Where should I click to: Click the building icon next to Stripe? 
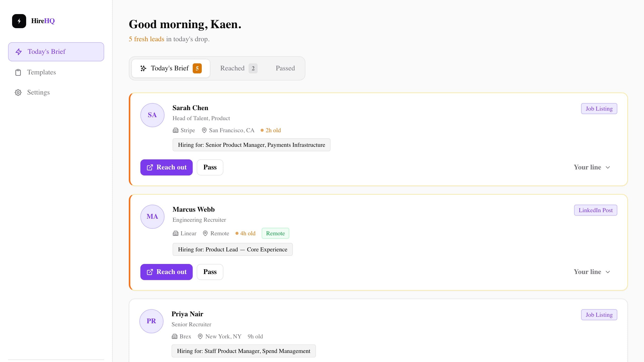pos(176,130)
